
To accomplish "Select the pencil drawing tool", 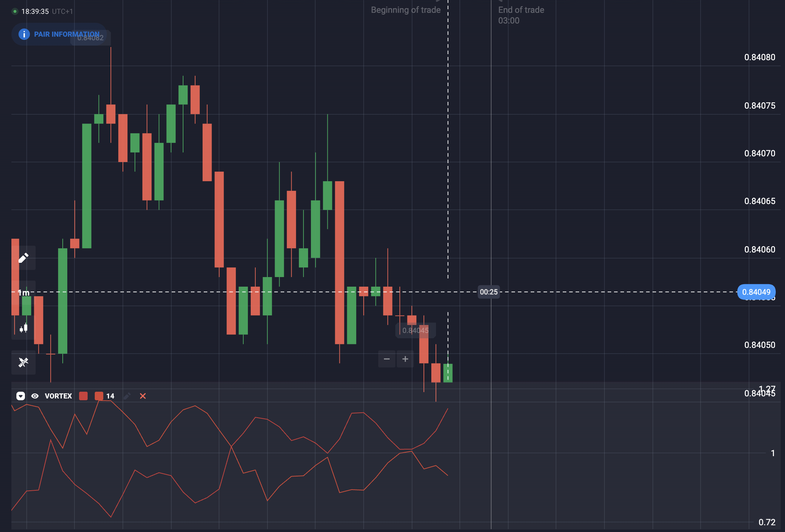I will point(24,258).
